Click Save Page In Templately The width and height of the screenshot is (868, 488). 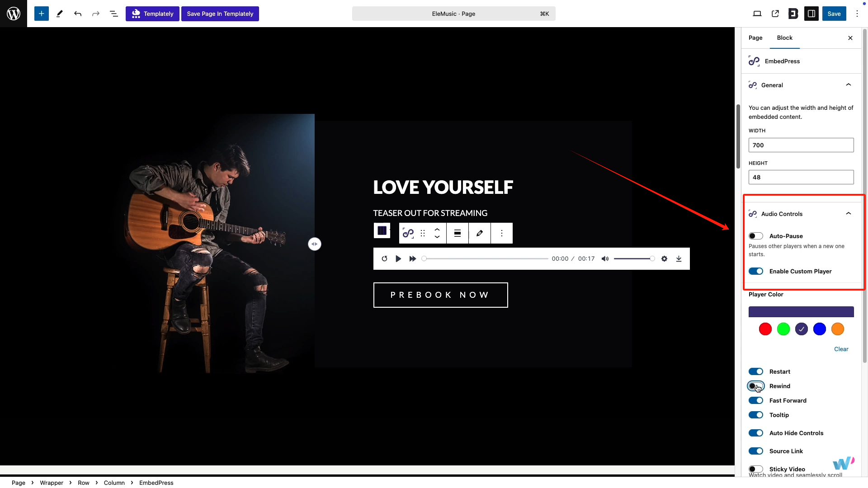tap(220, 14)
